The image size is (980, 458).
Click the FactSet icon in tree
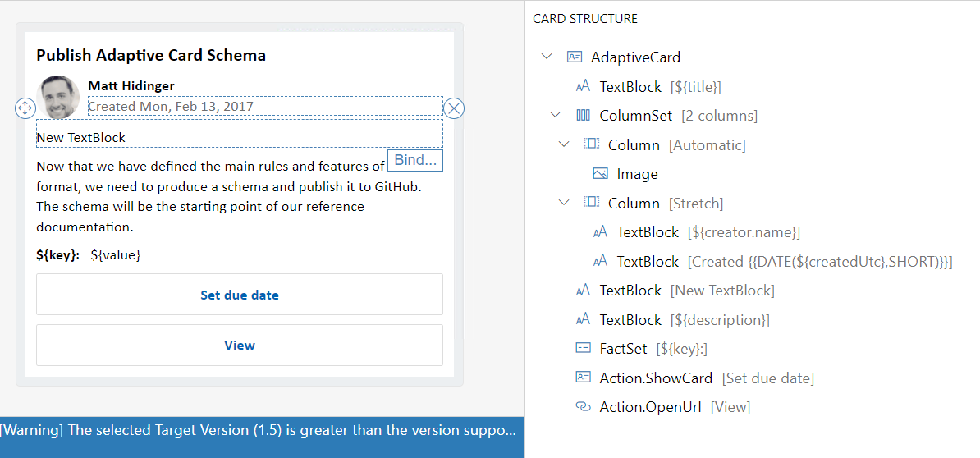(x=583, y=349)
